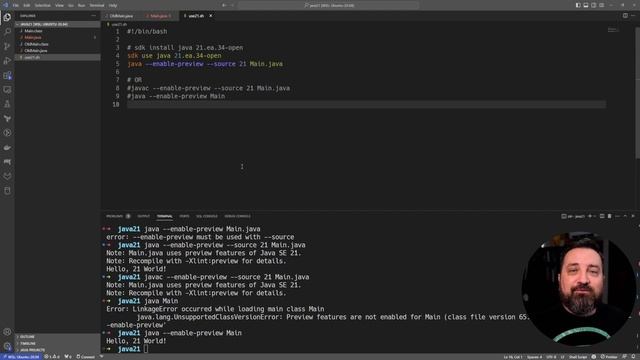
Task: Switch to the SQL Console panel tab
Action: point(207,216)
